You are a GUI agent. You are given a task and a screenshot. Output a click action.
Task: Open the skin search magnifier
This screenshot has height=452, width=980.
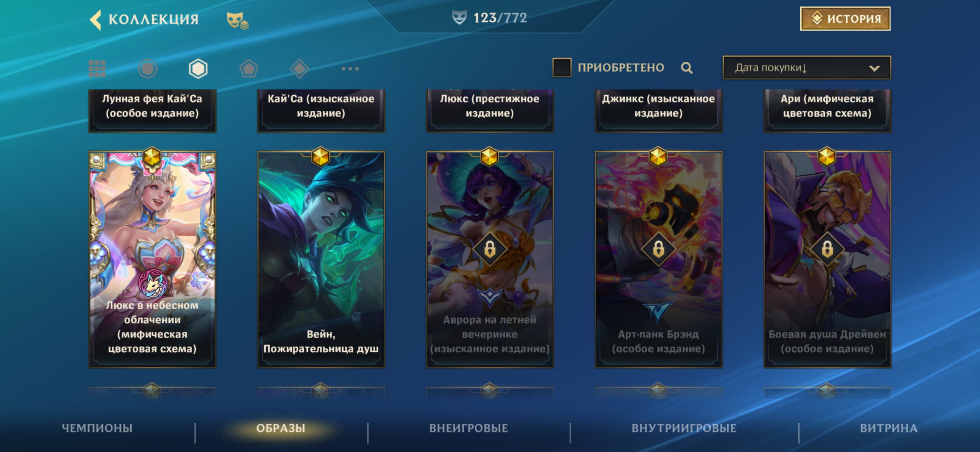pos(687,68)
